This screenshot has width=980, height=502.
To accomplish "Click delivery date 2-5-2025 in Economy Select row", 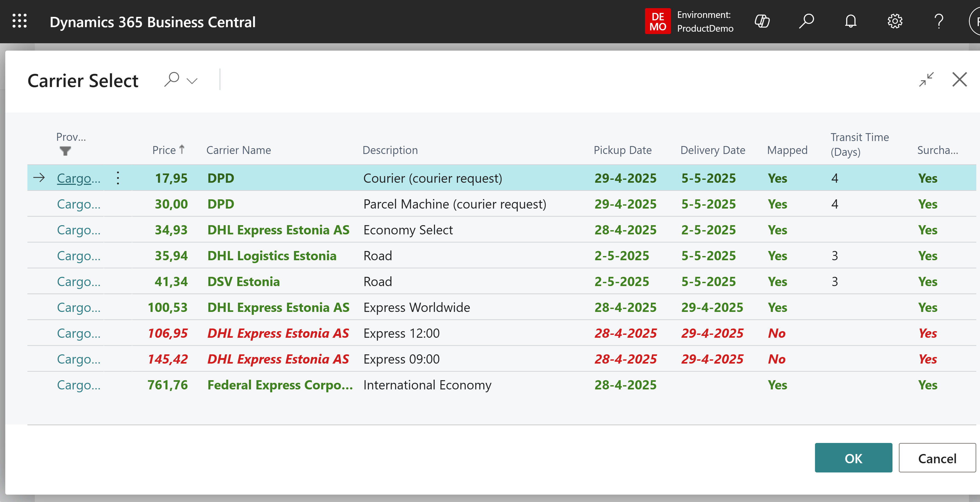I will [708, 230].
